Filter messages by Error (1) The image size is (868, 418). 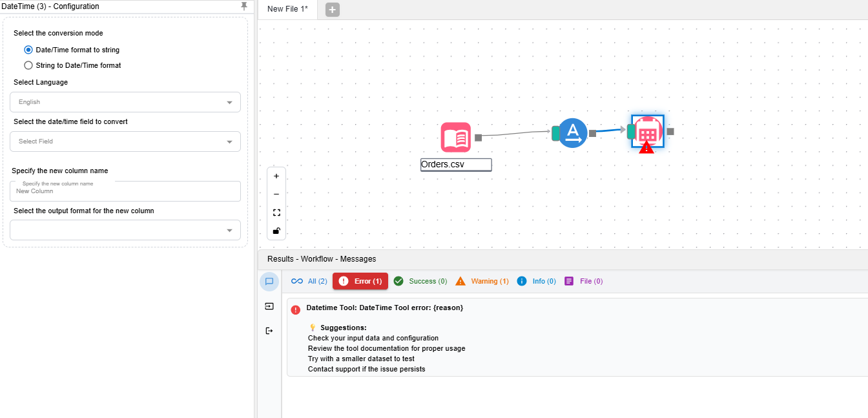(x=360, y=281)
